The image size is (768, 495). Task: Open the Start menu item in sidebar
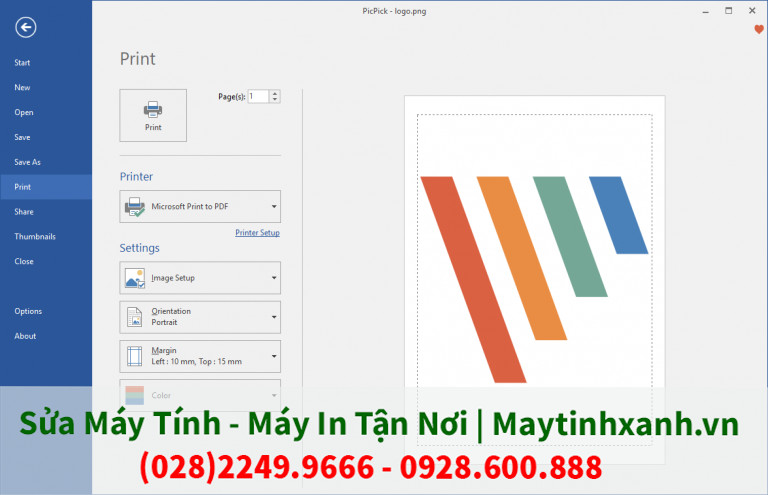pos(46,63)
